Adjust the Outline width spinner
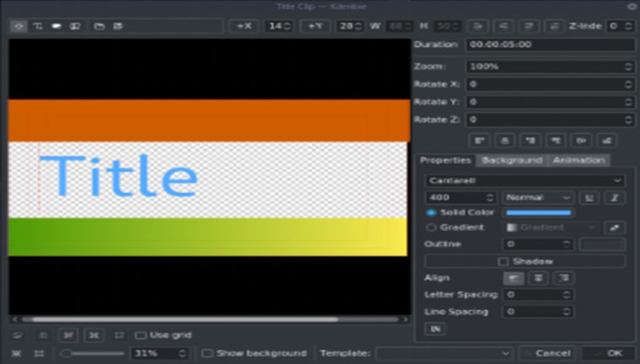 pos(538,244)
